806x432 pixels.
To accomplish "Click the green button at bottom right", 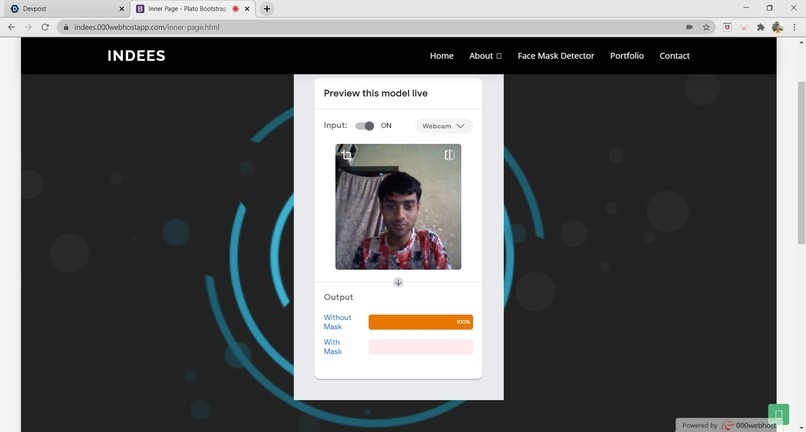I will [778, 414].
